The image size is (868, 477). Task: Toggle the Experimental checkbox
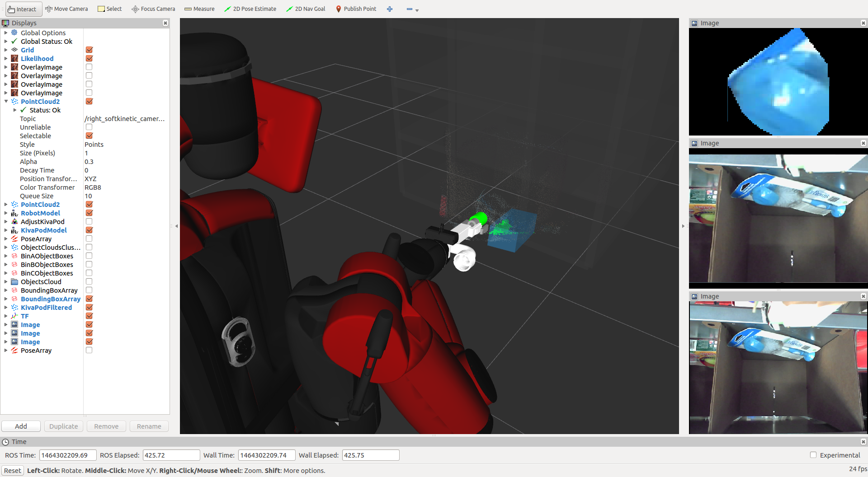pyautogui.click(x=813, y=455)
